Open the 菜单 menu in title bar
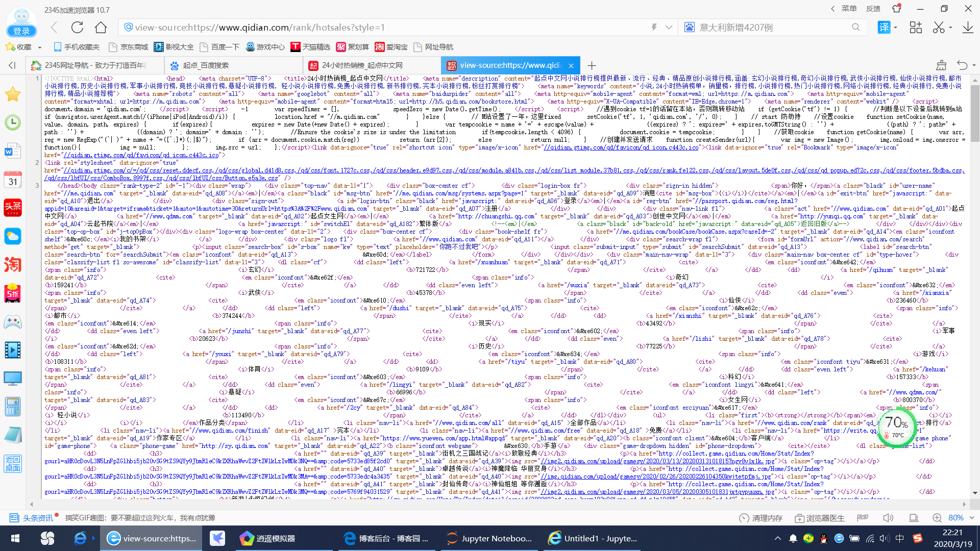Image resolution: width=980 pixels, height=551 pixels. coord(848,9)
